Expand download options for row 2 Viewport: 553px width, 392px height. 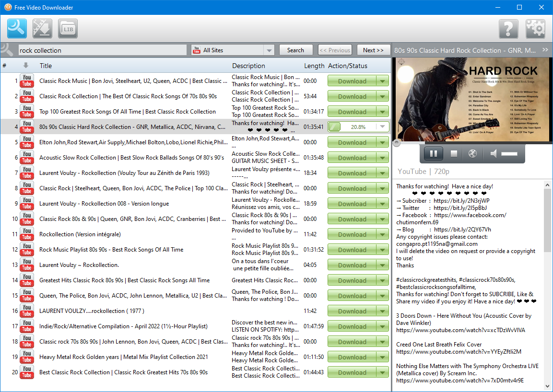pyautogui.click(x=383, y=96)
